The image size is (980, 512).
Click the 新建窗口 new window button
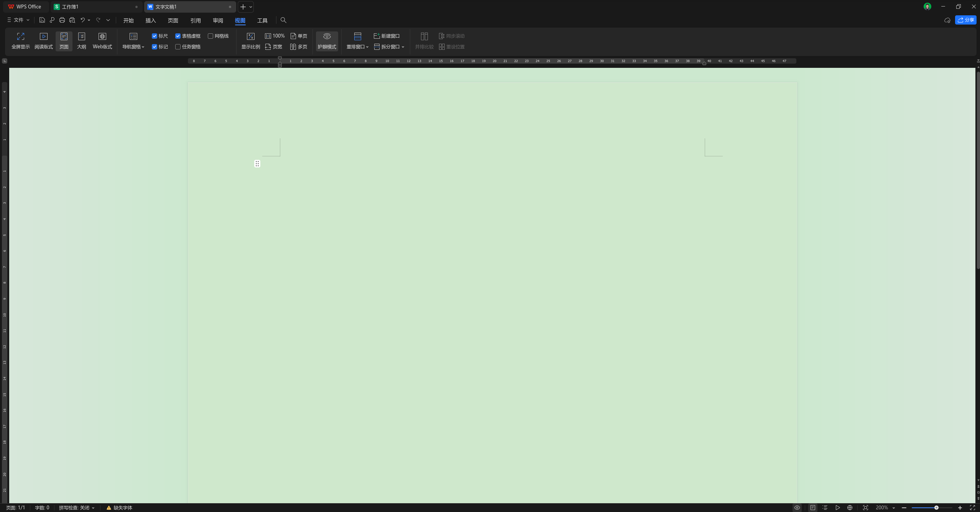tap(386, 36)
